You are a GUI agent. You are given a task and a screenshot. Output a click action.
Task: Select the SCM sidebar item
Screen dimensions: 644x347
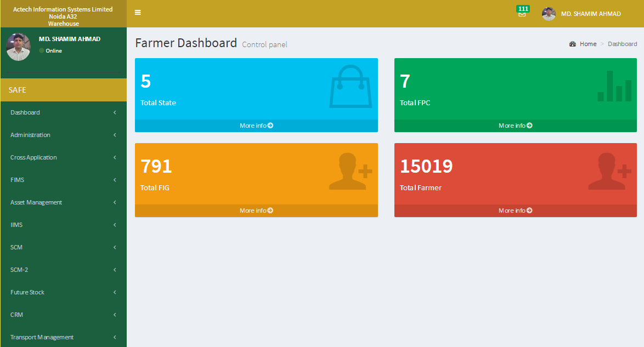[64, 247]
